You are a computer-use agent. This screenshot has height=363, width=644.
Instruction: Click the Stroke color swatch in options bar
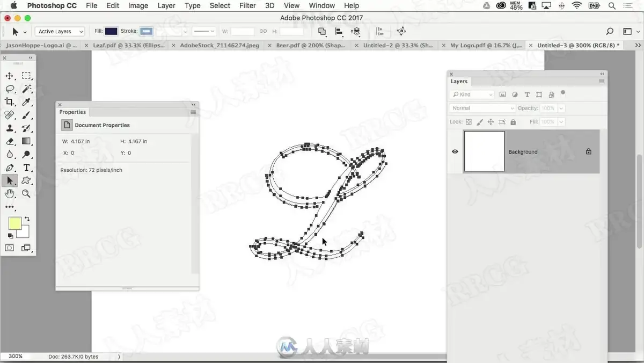tap(146, 32)
